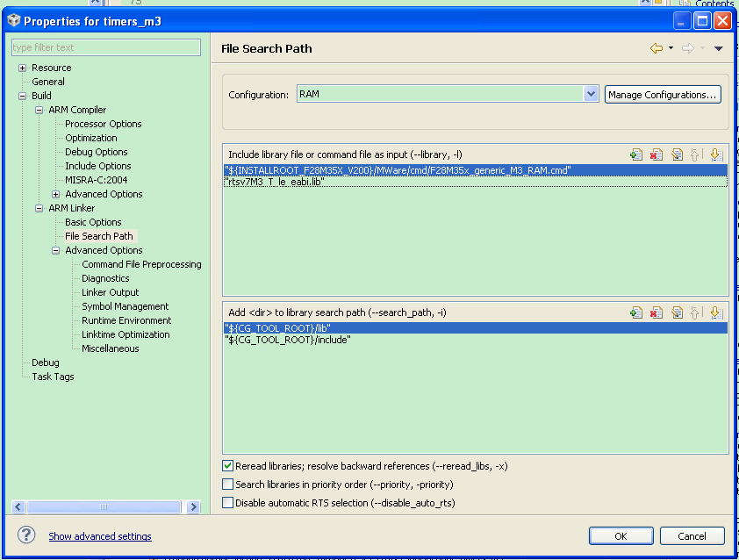
Task: Select Task Tags tree item
Action: (x=53, y=377)
